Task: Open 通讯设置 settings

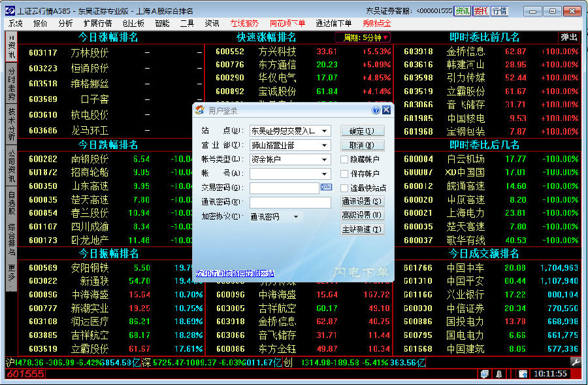Action: coord(362,201)
